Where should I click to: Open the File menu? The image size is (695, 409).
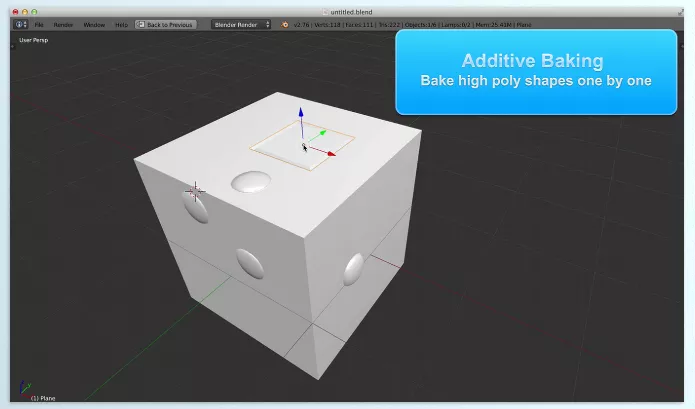tap(39, 25)
